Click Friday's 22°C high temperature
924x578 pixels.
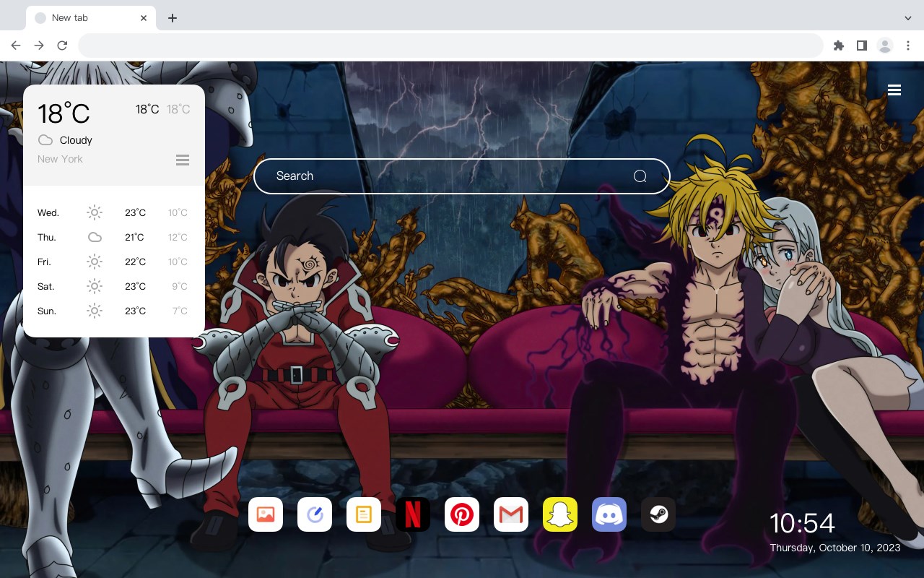click(135, 262)
